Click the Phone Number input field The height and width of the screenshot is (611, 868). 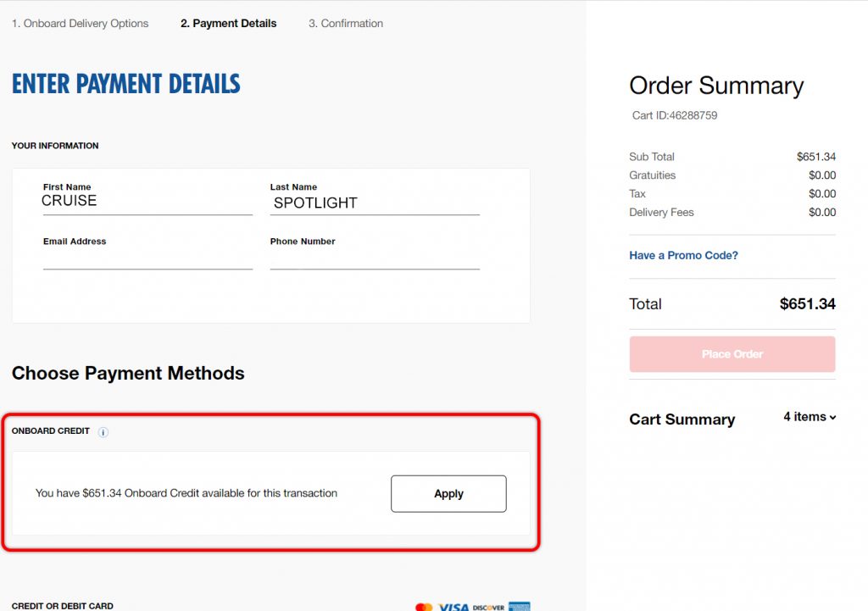click(375, 258)
